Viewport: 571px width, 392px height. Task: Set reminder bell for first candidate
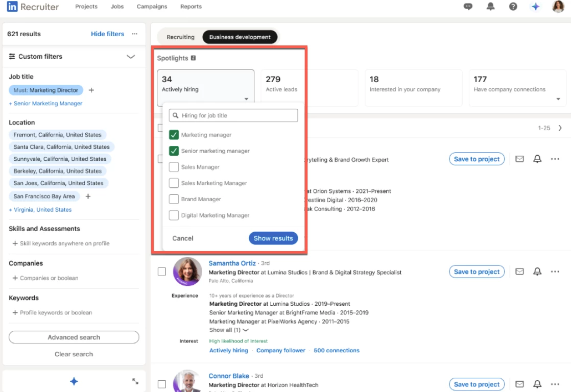[537, 159]
